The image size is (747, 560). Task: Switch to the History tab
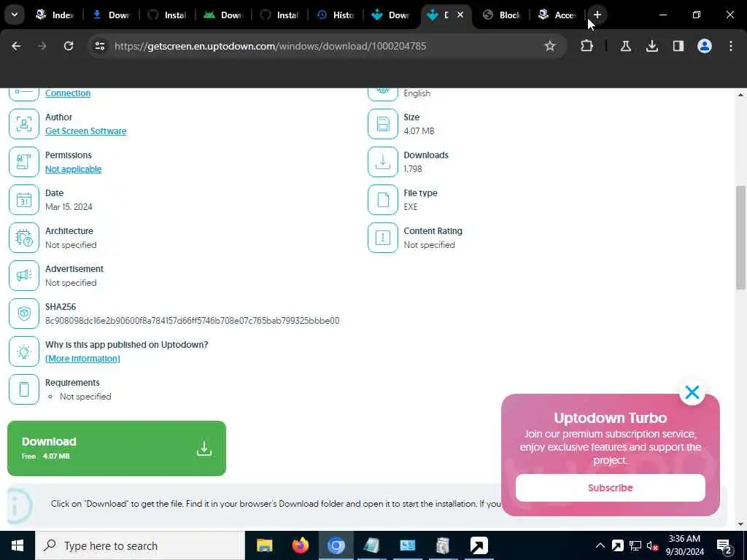pos(336,15)
